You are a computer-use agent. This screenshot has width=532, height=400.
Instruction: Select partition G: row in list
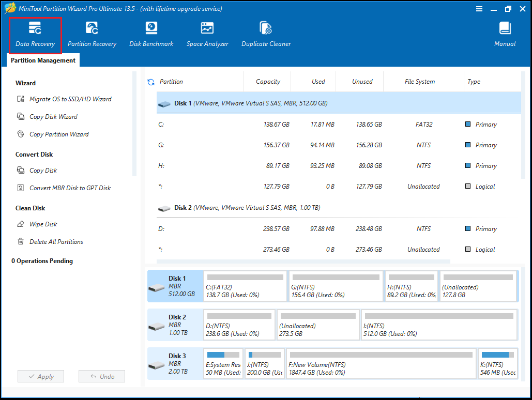click(339, 145)
